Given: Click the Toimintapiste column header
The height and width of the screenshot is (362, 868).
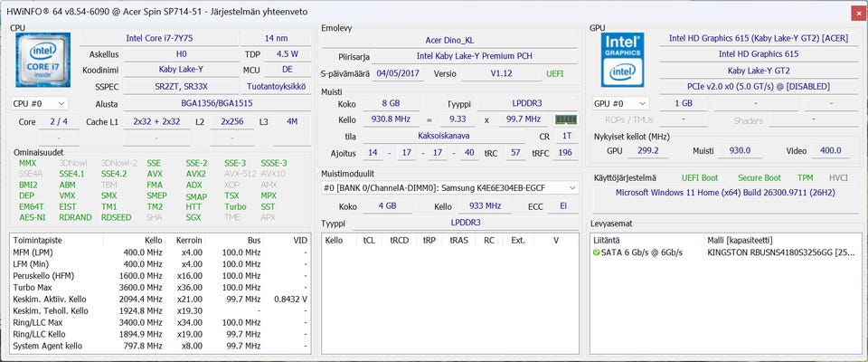Looking at the screenshot, I should (56, 240).
